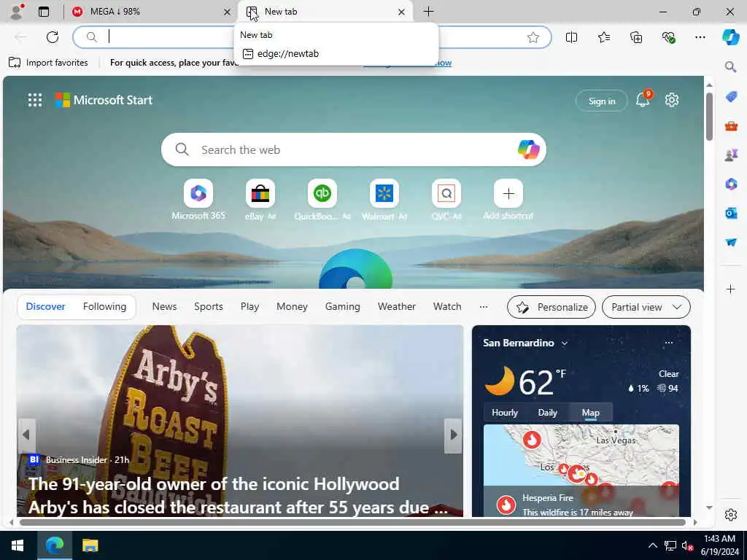Click the Personalize button
The image size is (747, 560).
551,307
